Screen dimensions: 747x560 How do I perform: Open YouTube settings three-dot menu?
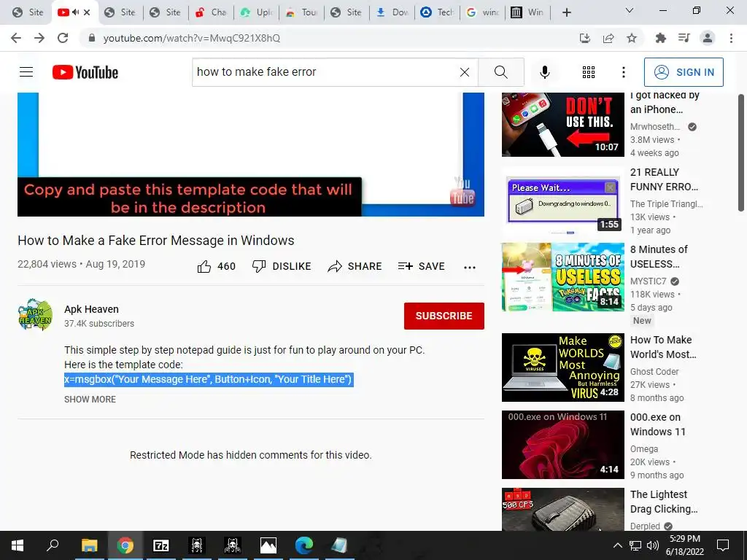pos(623,72)
